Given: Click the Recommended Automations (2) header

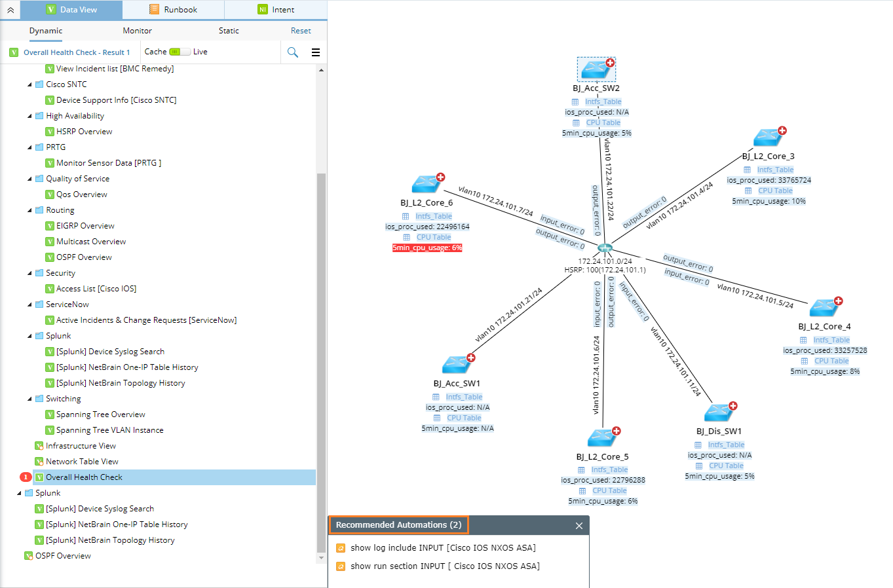Looking at the screenshot, I should pyautogui.click(x=398, y=525).
